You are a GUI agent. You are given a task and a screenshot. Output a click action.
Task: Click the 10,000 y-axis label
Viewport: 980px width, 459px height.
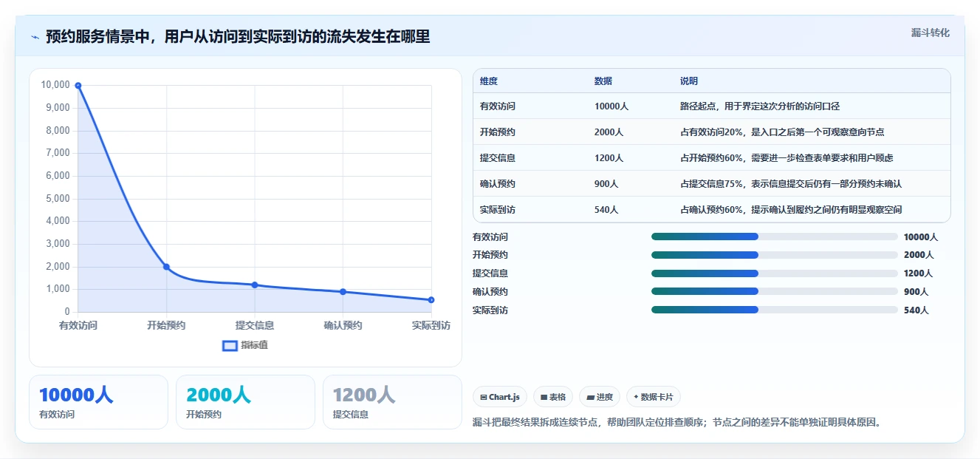coord(55,85)
